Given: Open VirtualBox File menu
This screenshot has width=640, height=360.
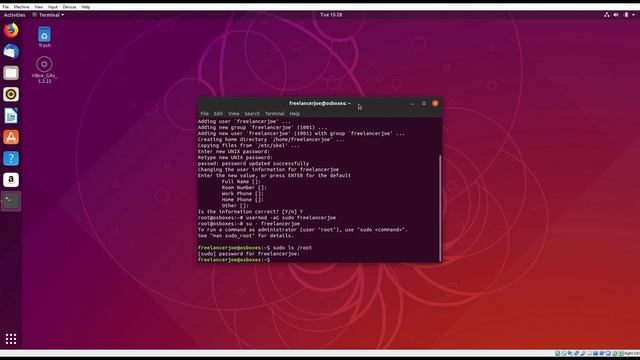Looking at the screenshot, I should pos(6,7).
